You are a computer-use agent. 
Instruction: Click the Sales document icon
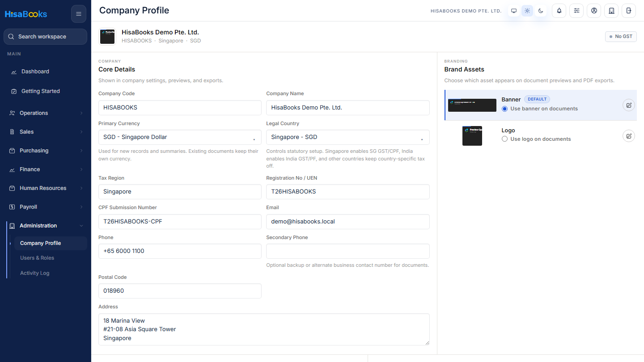tap(12, 132)
